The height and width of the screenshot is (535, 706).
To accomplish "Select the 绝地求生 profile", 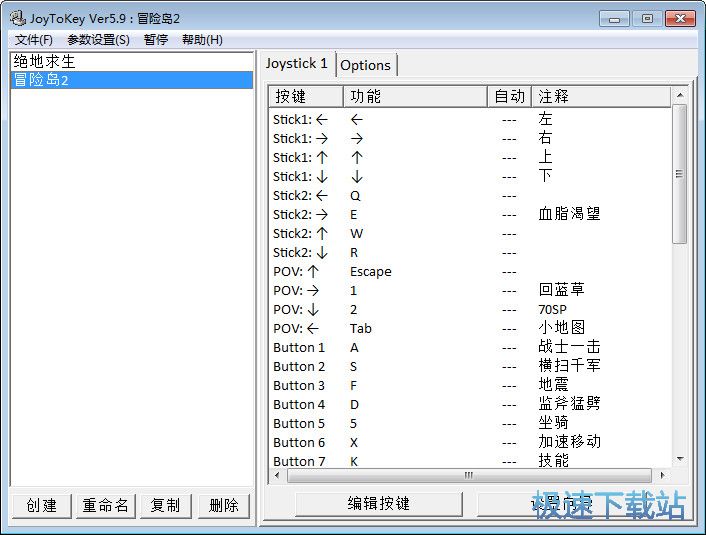I will [x=44, y=62].
